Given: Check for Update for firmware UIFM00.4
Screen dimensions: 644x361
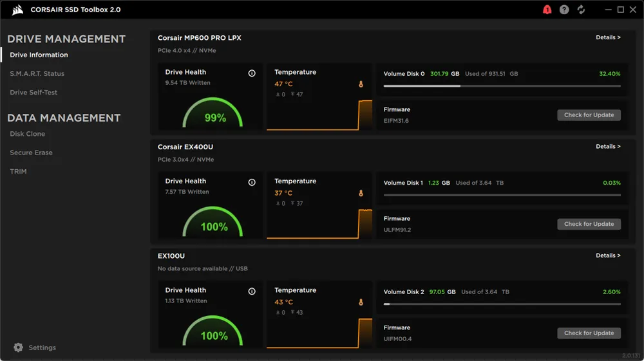Looking at the screenshot, I should pos(589,333).
